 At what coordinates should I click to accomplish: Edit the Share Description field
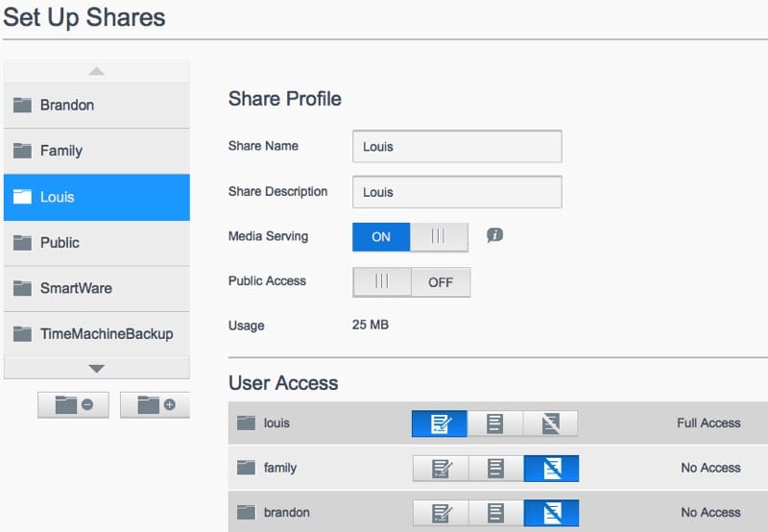coord(456,192)
